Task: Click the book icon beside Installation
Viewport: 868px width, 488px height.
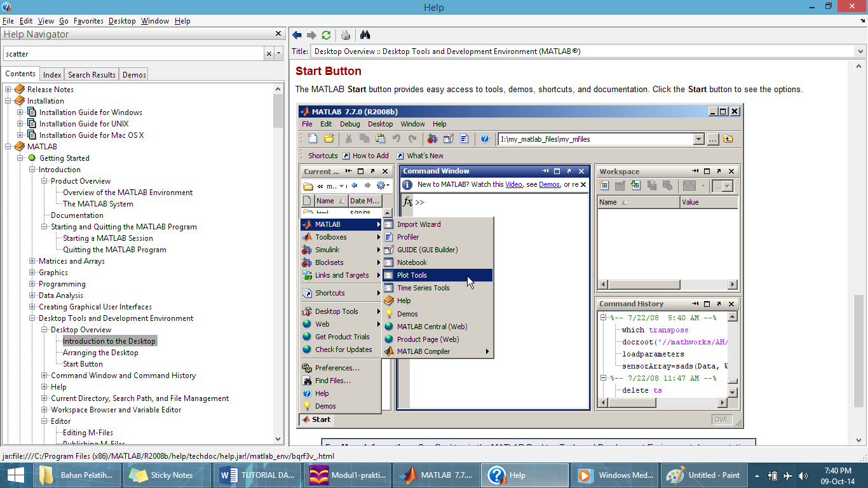Action: (20, 101)
